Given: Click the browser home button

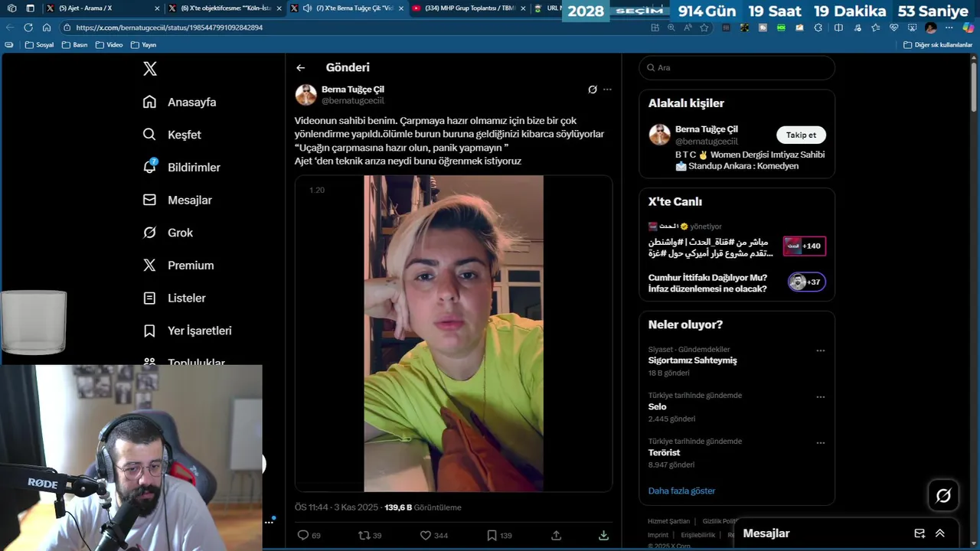Looking at the screenshot, I should (x=47, y=28).
